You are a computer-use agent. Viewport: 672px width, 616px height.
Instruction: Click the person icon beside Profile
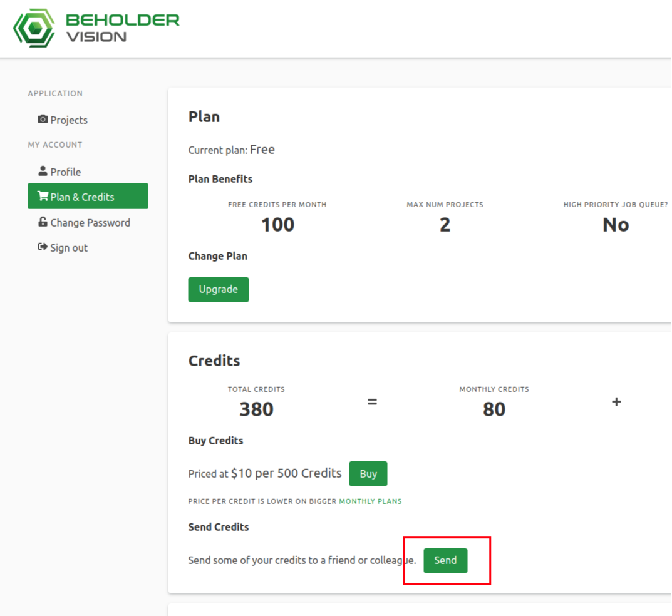click(43, 171)
